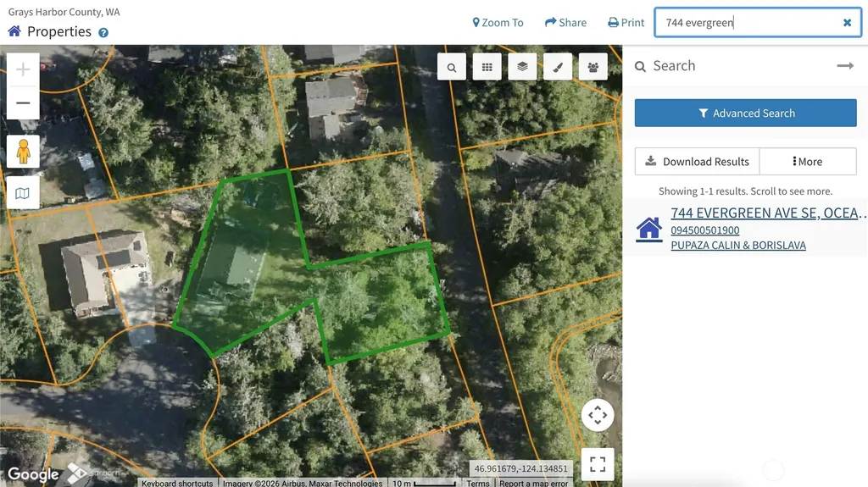Click the Properties title text
The width and height of the screenshot is (868, 487).
point(59,31)
